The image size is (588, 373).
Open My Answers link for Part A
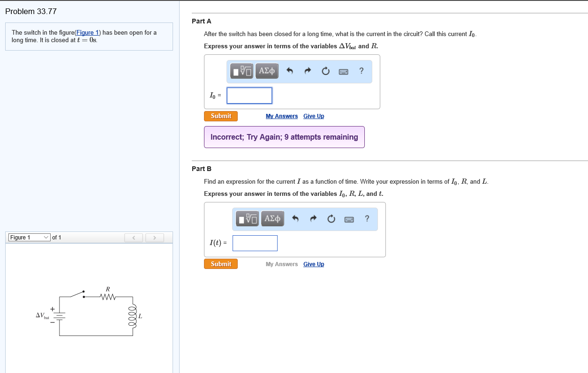pos(281,116)
